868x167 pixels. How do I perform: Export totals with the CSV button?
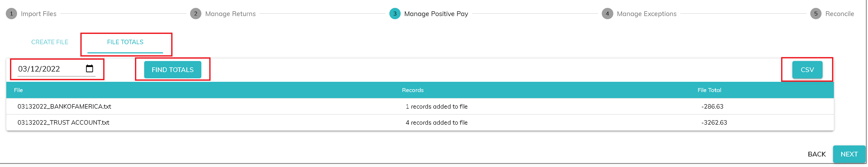(x=807, y=70)
